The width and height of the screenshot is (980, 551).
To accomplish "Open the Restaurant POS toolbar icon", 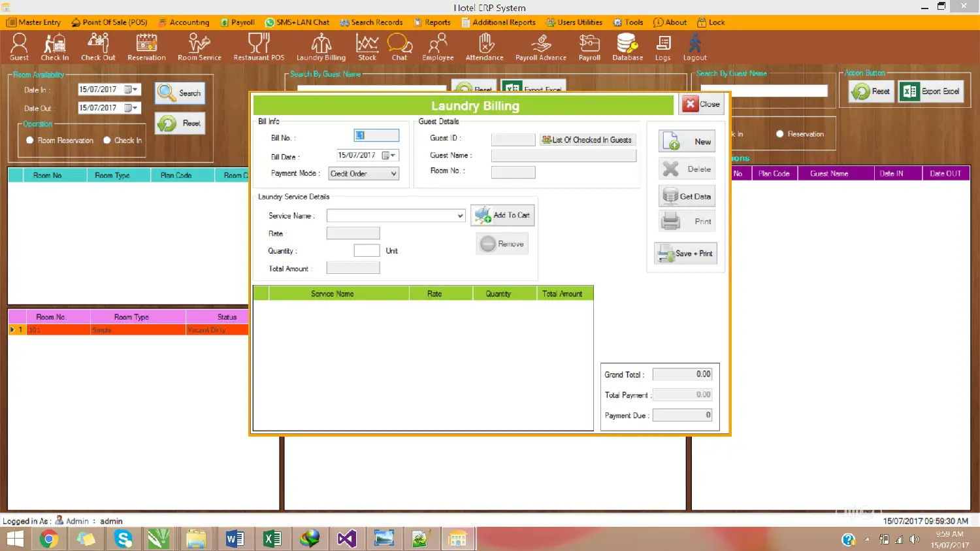I will pos(259,46).
